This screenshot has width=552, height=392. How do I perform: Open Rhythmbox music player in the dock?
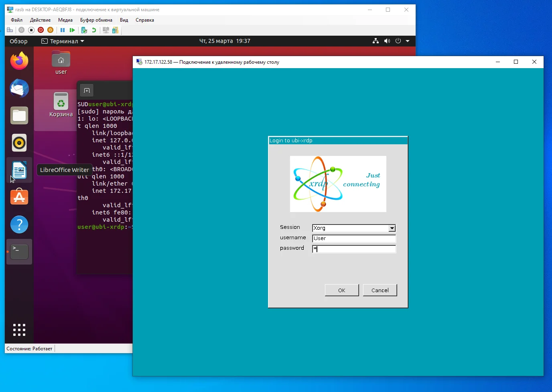[19, 143]
